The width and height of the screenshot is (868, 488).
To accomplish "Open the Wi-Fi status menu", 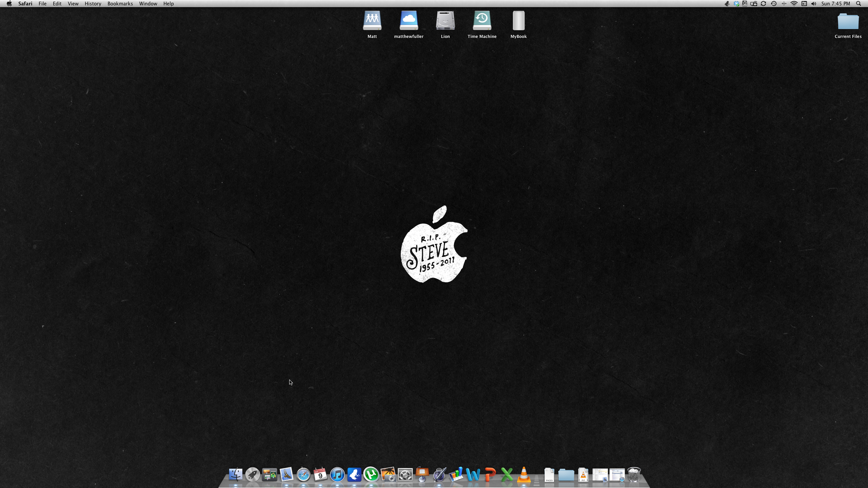I will pos(794,4).
